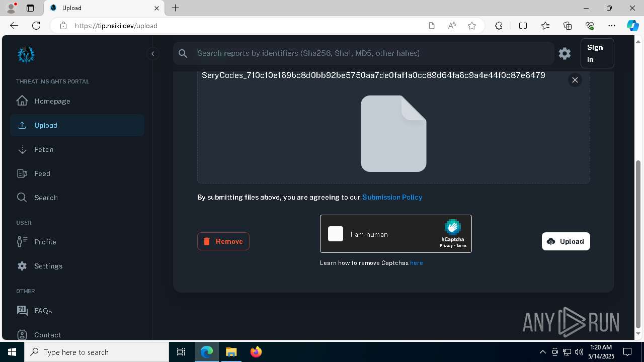Open the Favorites list icon
644x362 pixels.
545,26
